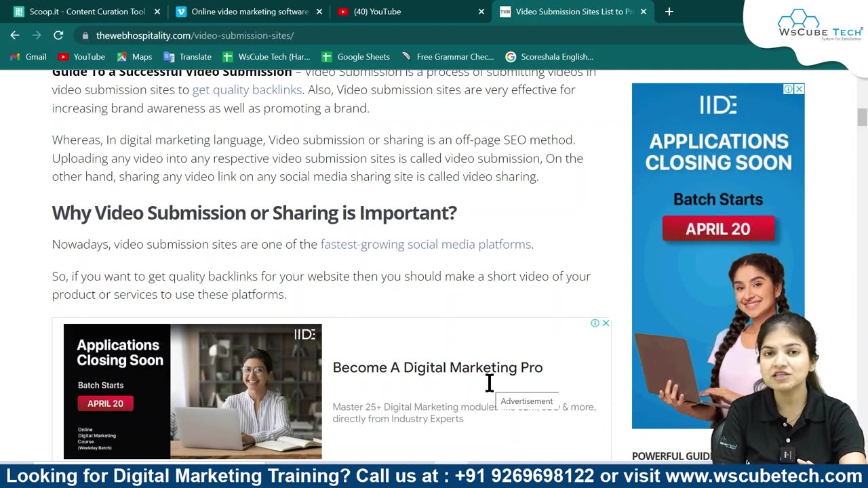The height and width of the screenshot is (488, 868).
Task: Open AdChoices info on inline banner ad
Action: point(595,323)
